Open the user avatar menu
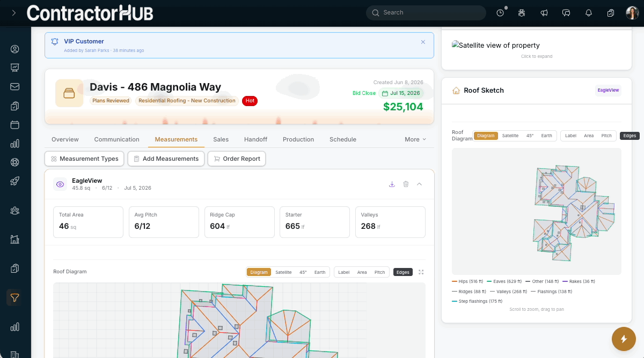This screenshot has height=358, width=644. (632, 13)
